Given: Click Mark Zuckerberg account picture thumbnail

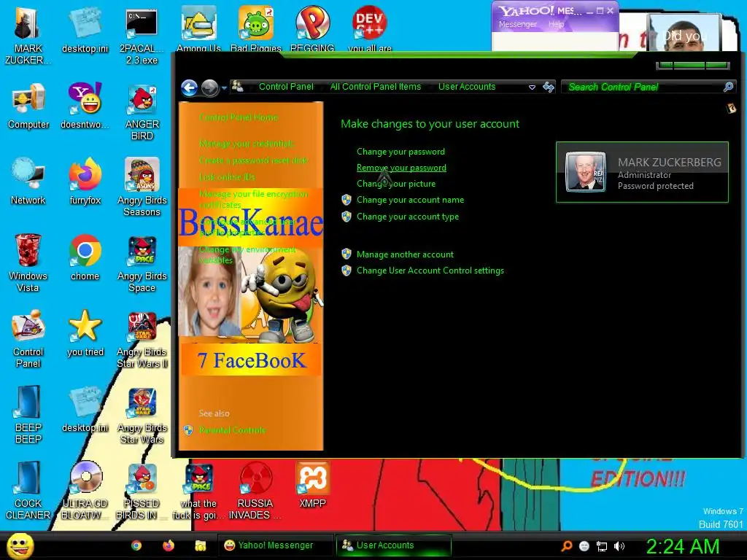Looking at the screenshot, I should pos(586,172).
